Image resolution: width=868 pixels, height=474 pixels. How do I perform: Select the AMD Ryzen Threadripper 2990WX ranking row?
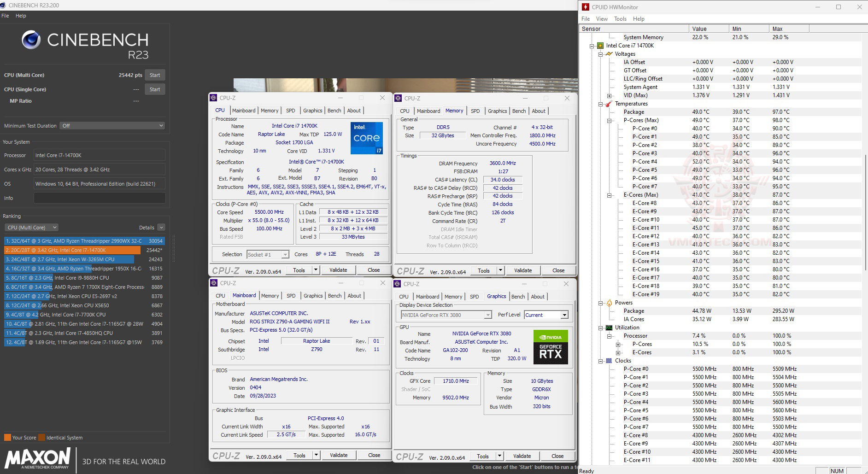[x=84, y=241]
